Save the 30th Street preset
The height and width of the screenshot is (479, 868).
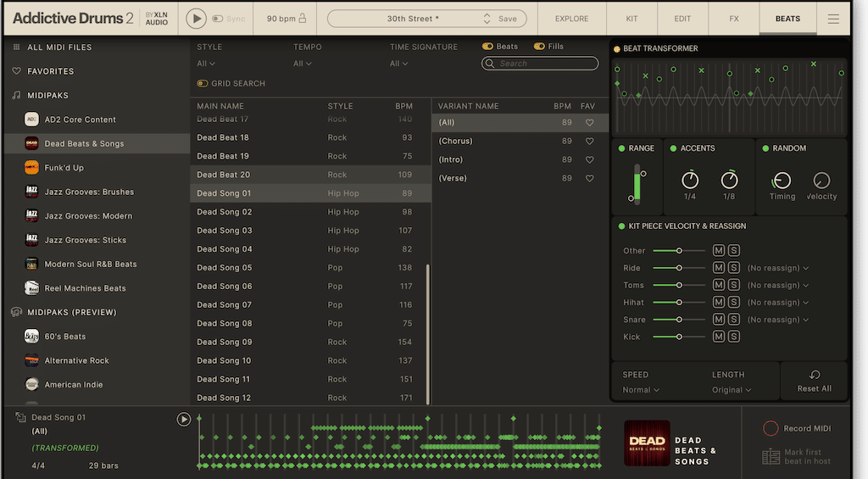507,19
